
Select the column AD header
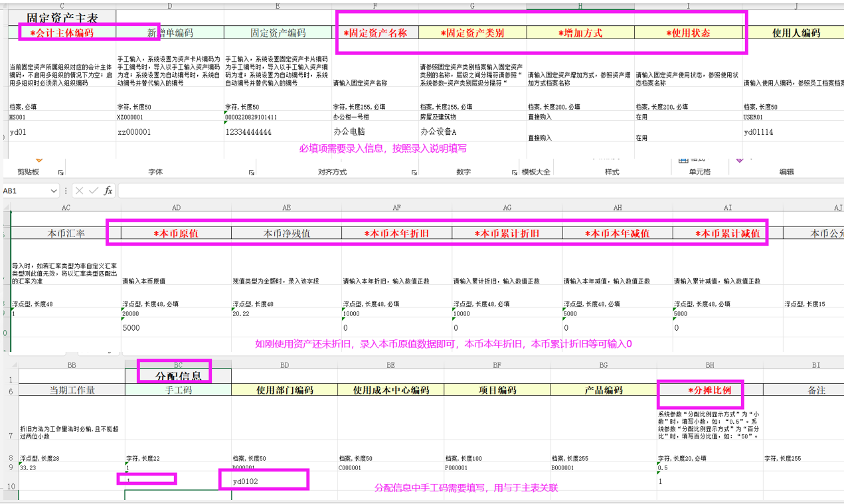(176, 208)
